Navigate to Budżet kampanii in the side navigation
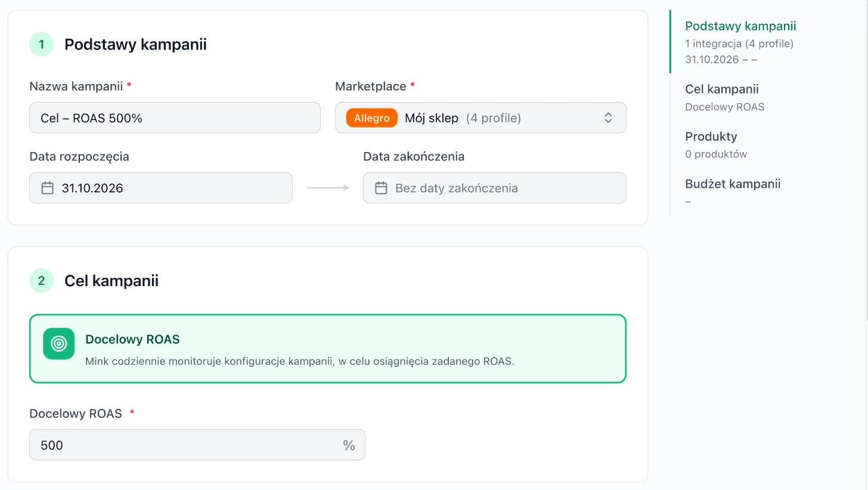 click(x=733, y=184)
